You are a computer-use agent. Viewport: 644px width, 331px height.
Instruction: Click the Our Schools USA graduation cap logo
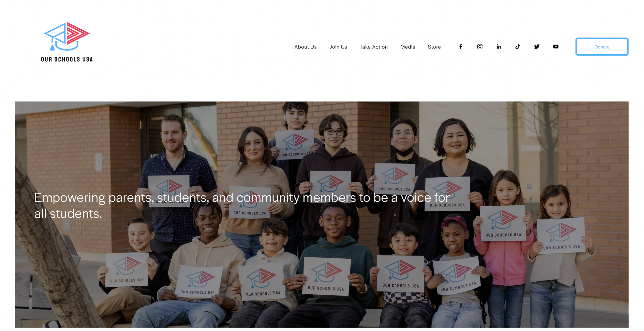coord(67,36)
